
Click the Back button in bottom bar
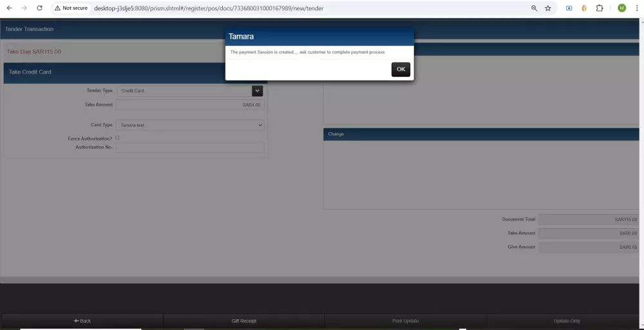coord(82,321)
